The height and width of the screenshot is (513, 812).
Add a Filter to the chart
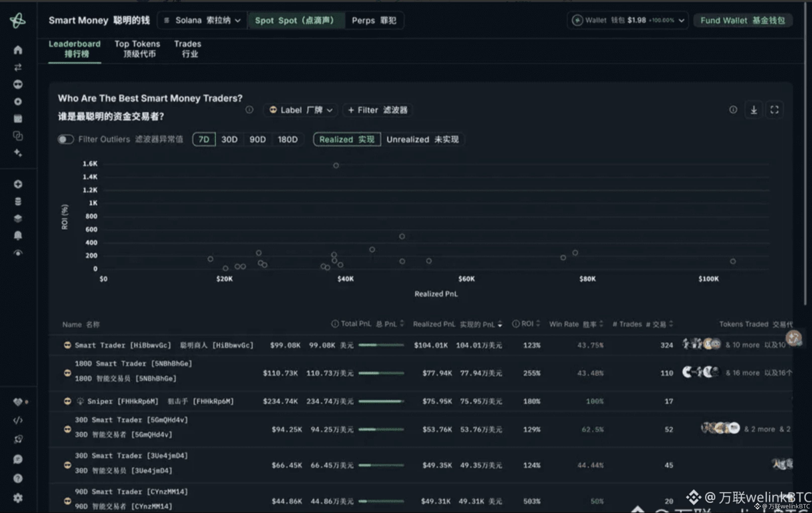(378, 110)
